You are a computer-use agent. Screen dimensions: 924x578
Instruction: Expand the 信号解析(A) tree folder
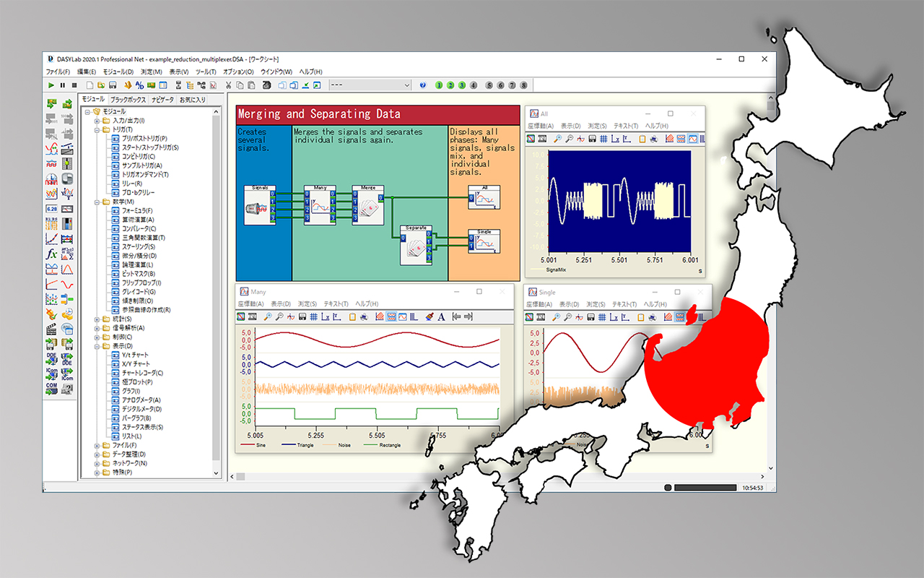coord(97,328)
